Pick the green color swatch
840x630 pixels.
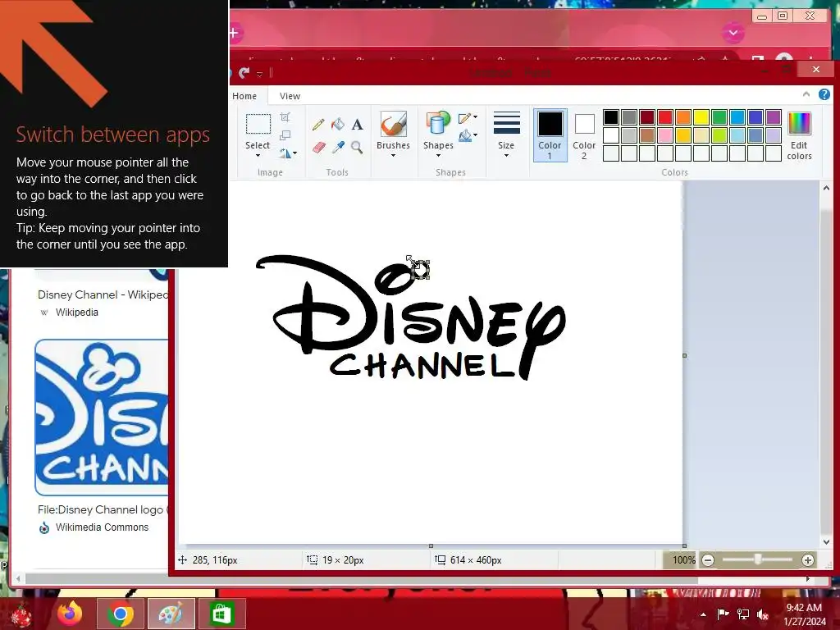pyautogui.click(x=719, y=117)
